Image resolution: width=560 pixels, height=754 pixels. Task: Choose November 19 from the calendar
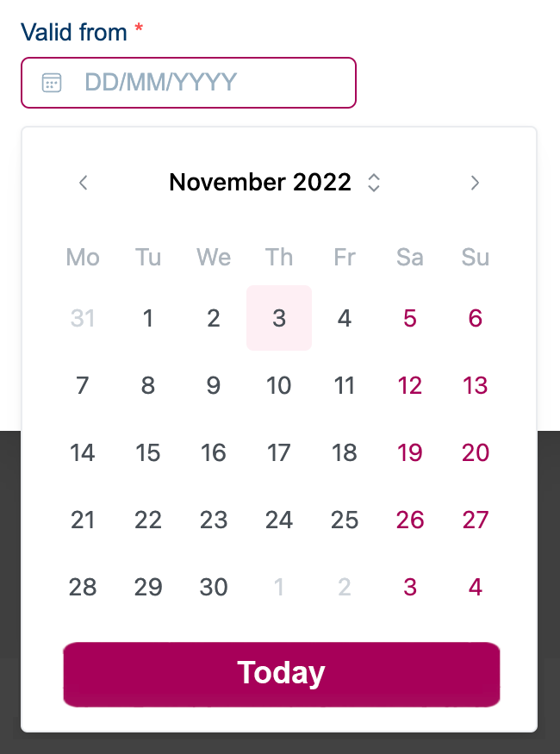click(x=410, y=452)
